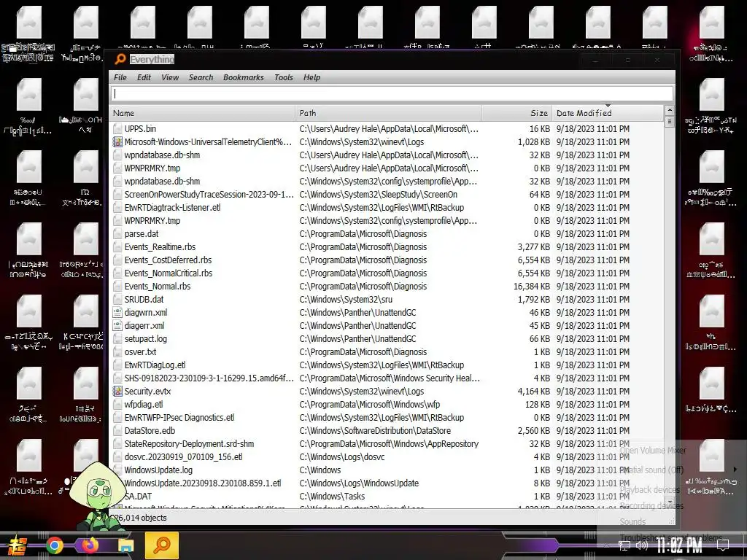Launch Firefox from the taskbar
Screen dimensions: 747x560
click(89, 545)
